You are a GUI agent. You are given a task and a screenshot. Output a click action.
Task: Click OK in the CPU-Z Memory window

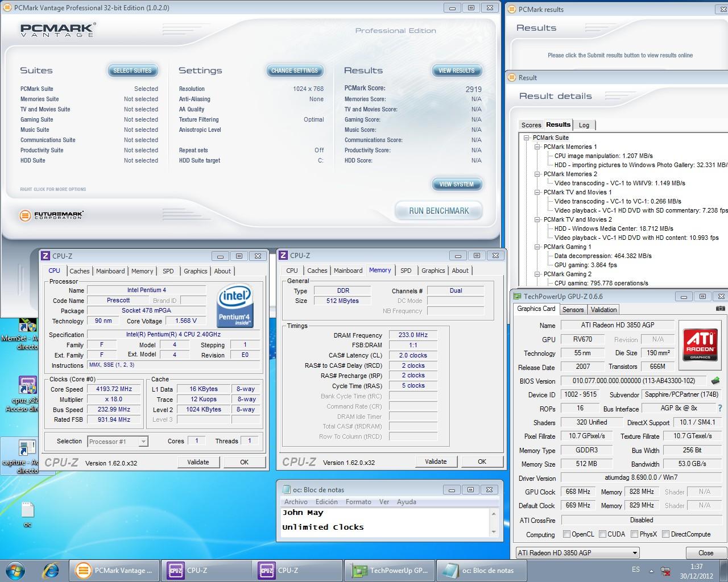point(482,462)
